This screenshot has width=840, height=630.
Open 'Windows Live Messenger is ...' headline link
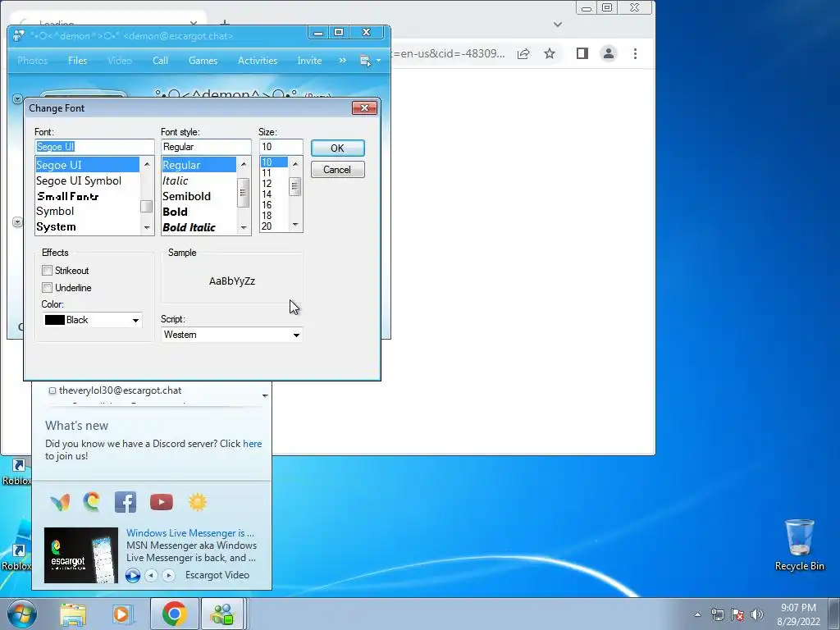pos(190,533)
